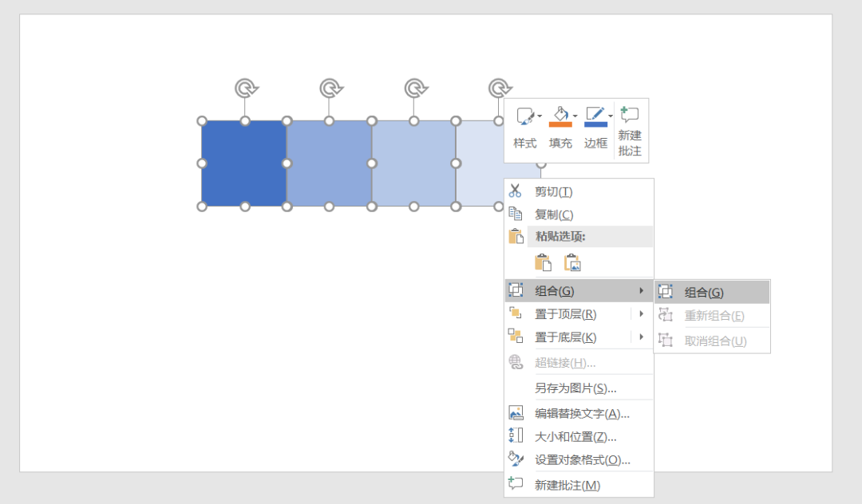Click the hyperlink globe icon
The width and height of the screenshot is (862, 504).
(516, 362)
